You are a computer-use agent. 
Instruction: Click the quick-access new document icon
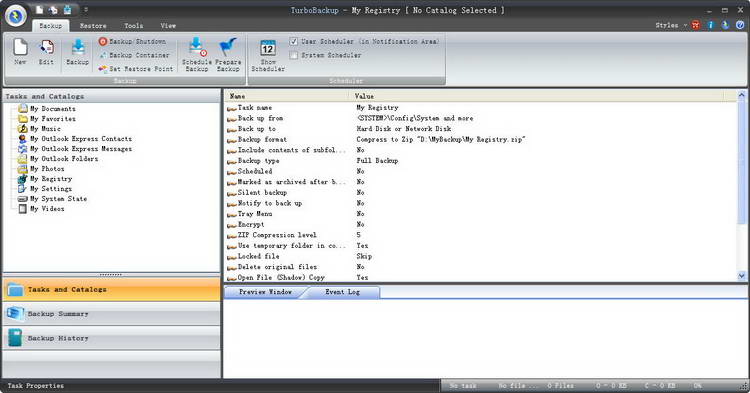point(40,10)
